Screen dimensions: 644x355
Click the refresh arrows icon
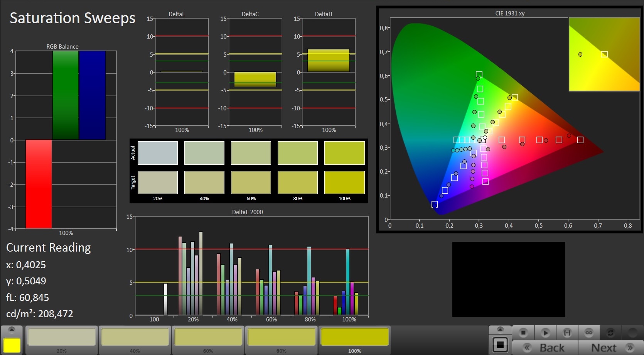pos(610,332)
